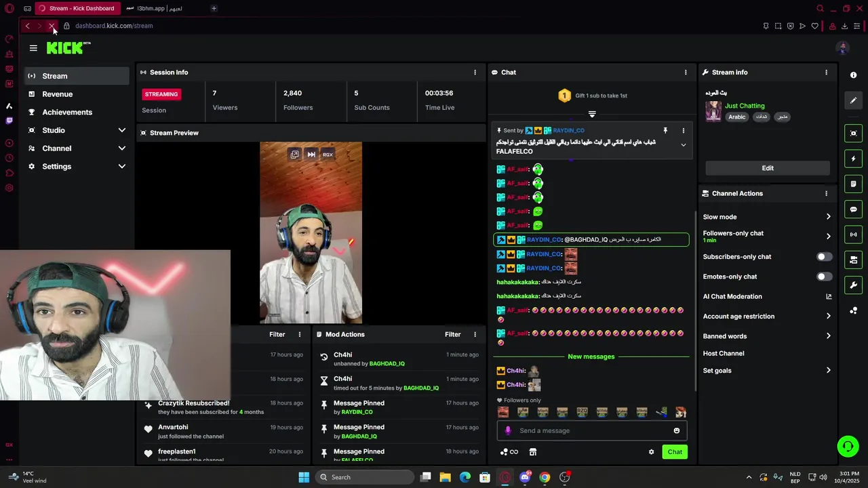Open the info icon in right sidebar

tap(854, 75)
